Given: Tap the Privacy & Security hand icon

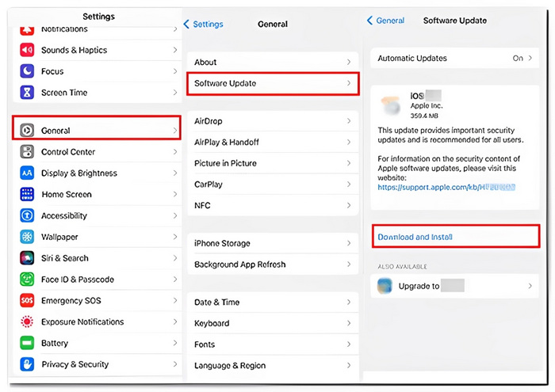Looking at the screenshot, I should tap(27, 364).
